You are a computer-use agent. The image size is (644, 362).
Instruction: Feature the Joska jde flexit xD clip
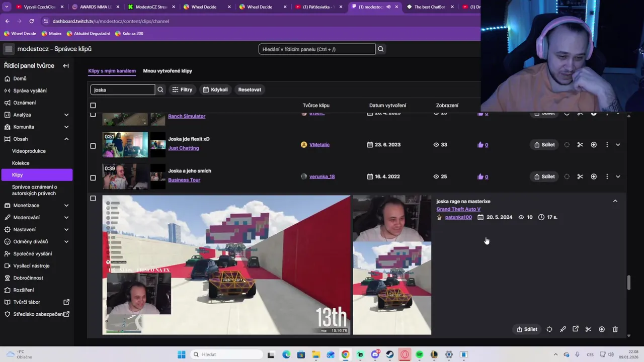[x=567, y=145]
